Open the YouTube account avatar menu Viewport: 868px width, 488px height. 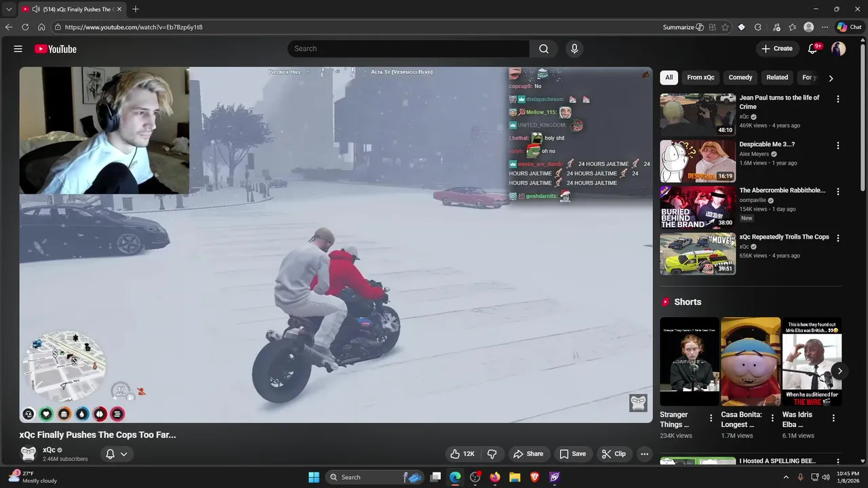[x=839, y=49]
